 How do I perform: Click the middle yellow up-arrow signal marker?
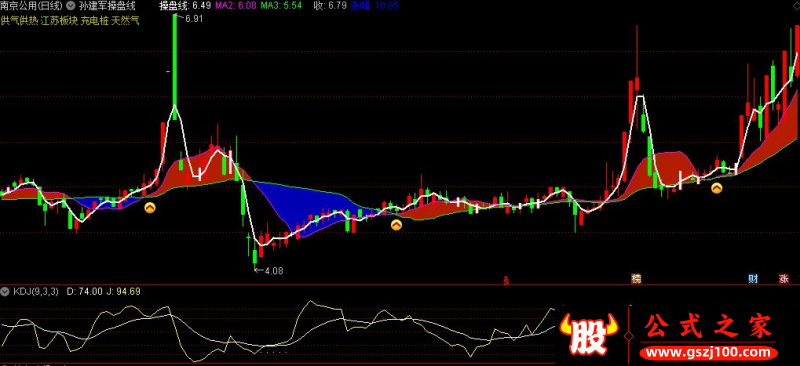(x=396, y=225)
